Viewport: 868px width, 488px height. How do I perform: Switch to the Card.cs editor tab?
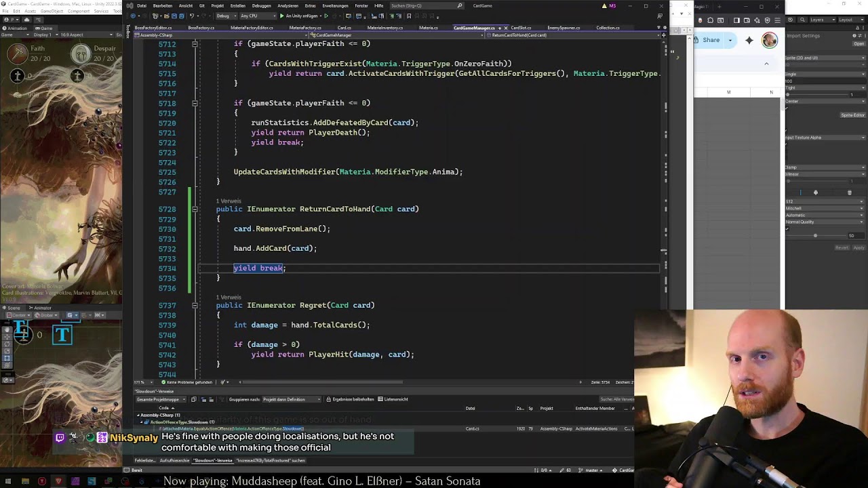[x=344, y=28]
